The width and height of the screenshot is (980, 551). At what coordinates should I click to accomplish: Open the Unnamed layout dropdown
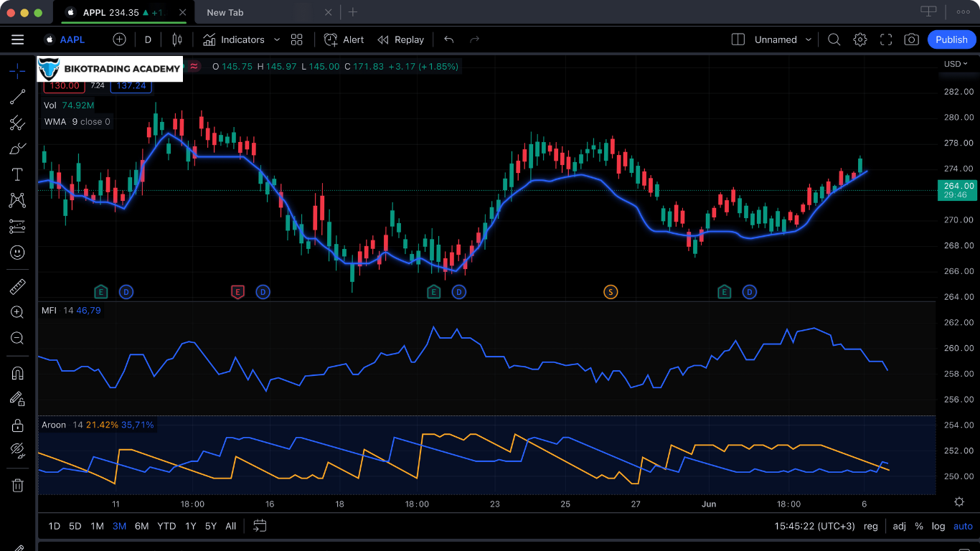pyautogui.click(x=783, y=39)
